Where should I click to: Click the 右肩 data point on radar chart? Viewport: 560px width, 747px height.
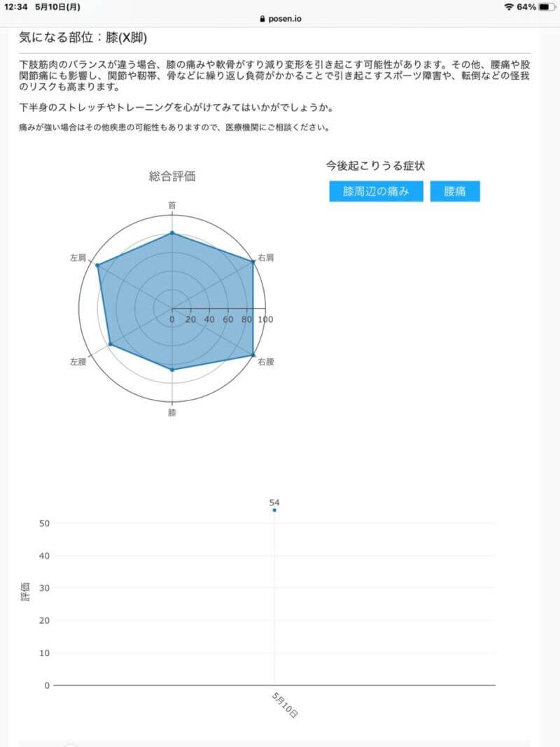click(x=253, y=262)
